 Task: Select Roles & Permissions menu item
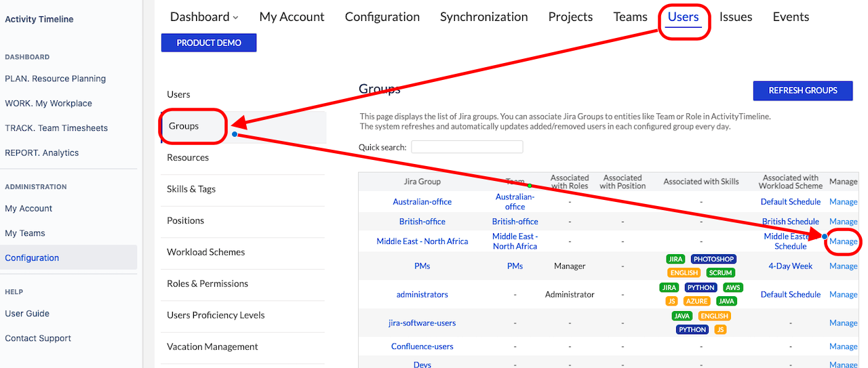click(208, 283)
